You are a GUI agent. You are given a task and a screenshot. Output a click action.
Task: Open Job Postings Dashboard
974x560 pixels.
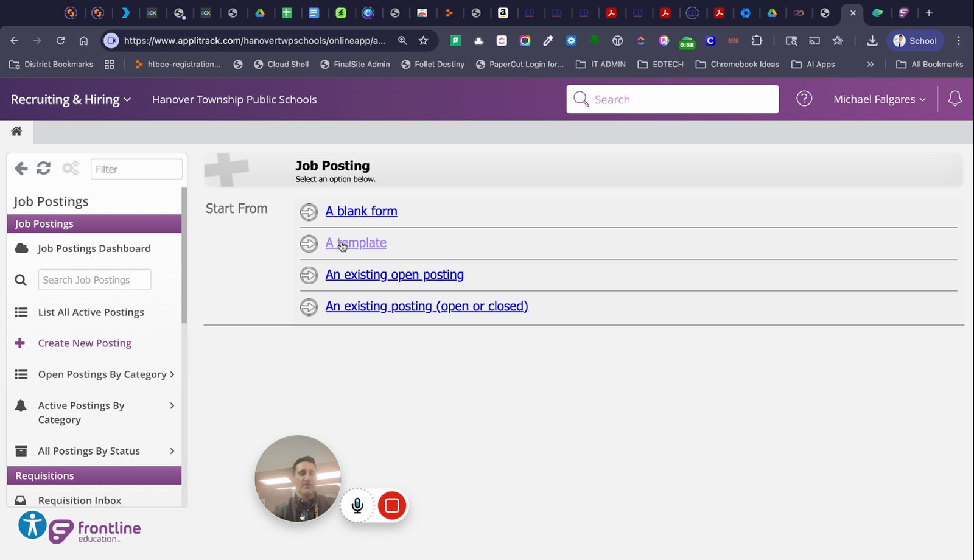point(94,248)
